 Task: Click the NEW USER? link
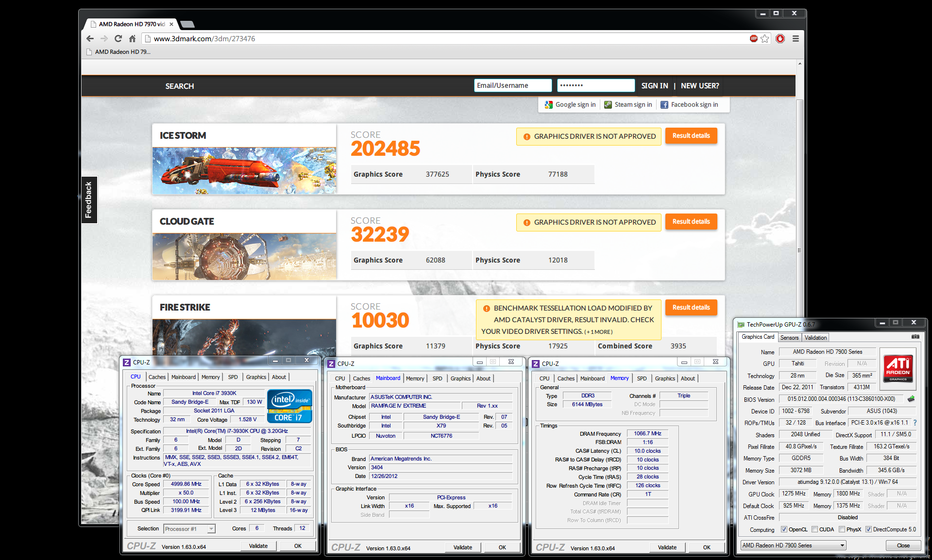coord(700,86)
